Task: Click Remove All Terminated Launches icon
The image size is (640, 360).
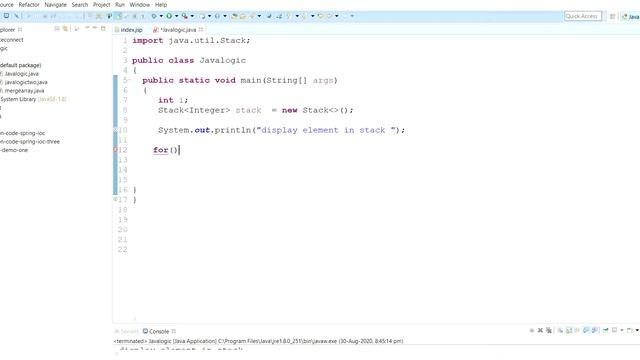Action: coord(549,330)
